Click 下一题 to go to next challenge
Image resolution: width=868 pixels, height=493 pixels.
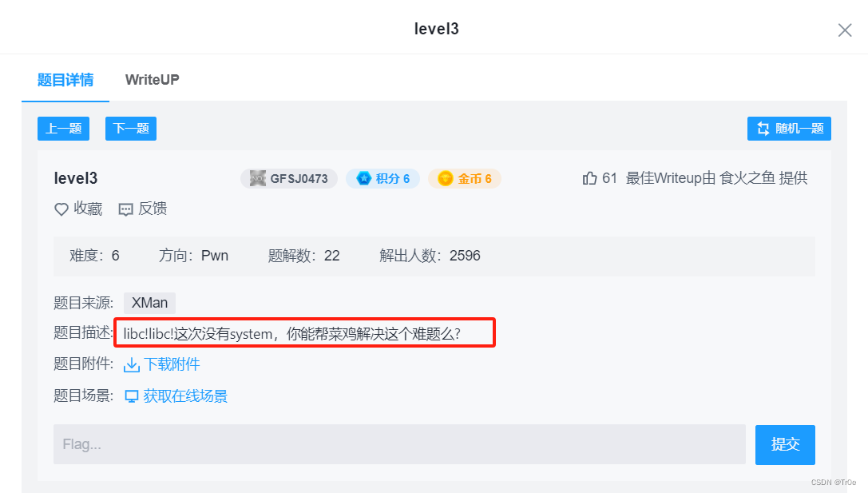pyautogui.click(x=130, y=128)
